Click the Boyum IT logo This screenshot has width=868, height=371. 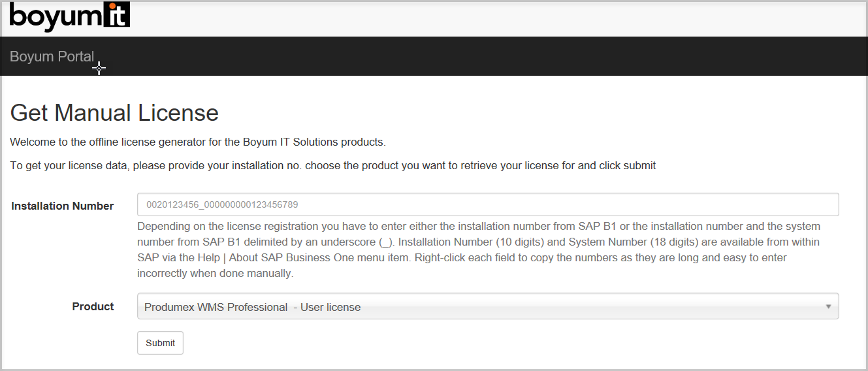coord(69,16)
